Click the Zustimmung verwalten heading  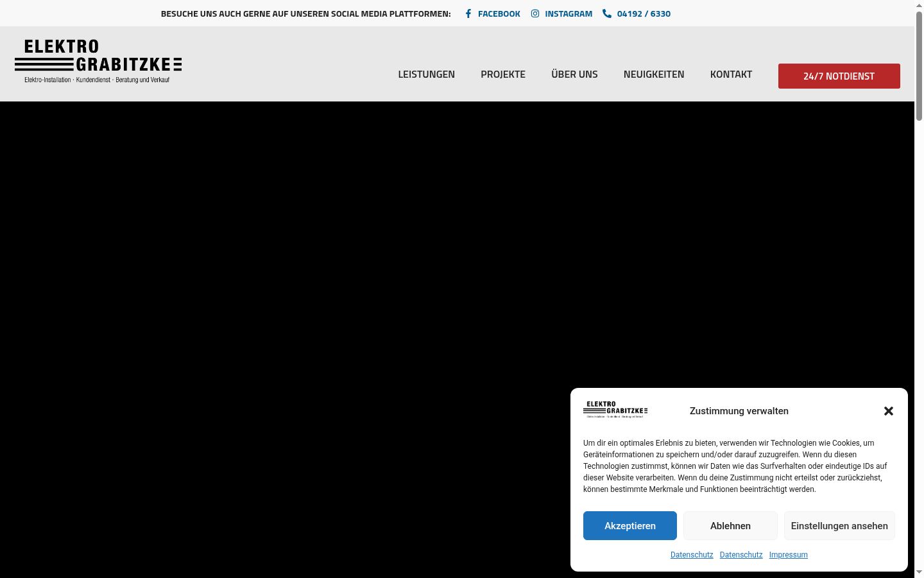[739, 411]
